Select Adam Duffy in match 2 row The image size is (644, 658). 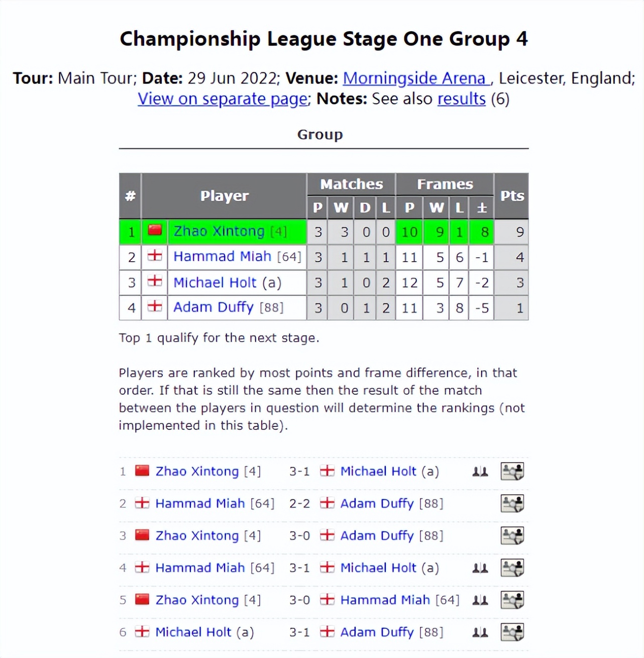[x=377, y=504]
